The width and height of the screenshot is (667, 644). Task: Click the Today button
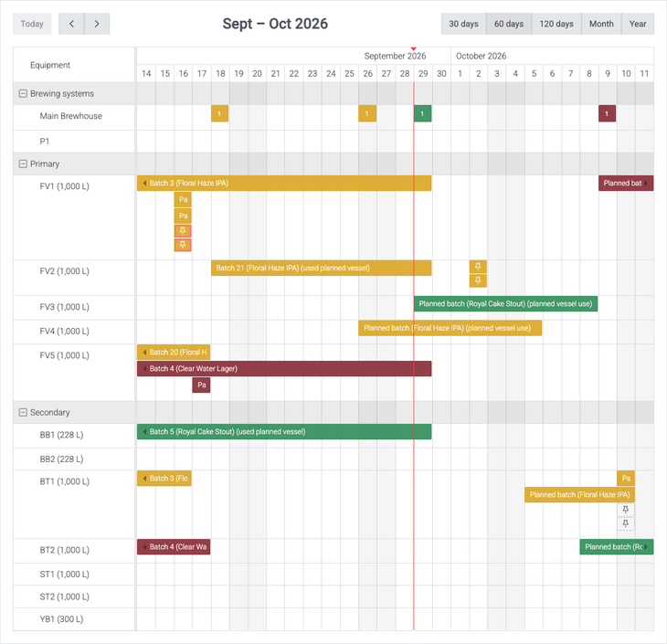tap(32, 24)
